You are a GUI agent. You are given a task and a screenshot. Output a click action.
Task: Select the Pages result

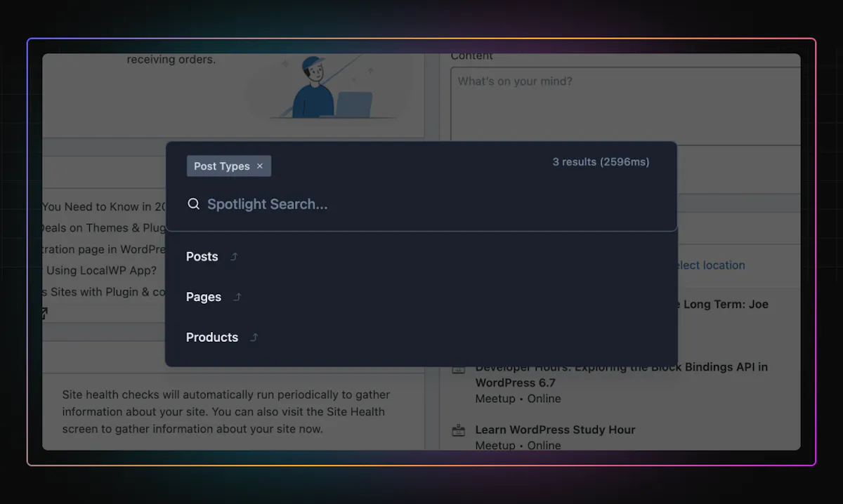[x=421, y=297]
